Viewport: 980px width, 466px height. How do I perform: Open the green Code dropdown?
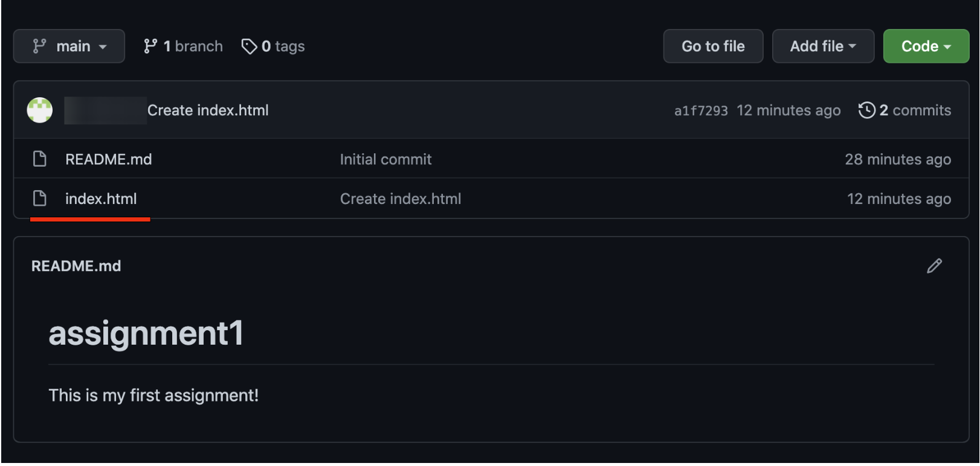(926, 46)
